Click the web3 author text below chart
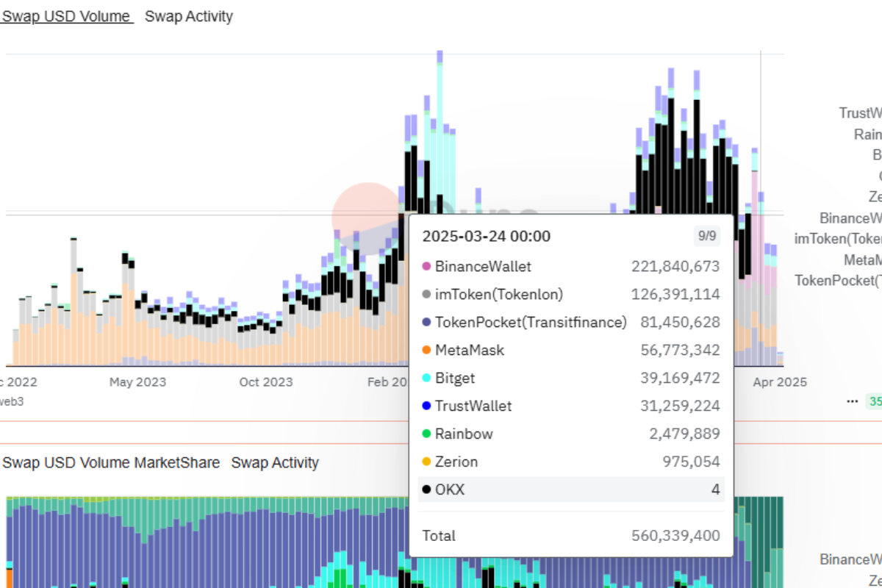The image size is (882, 588). [12, 401]
